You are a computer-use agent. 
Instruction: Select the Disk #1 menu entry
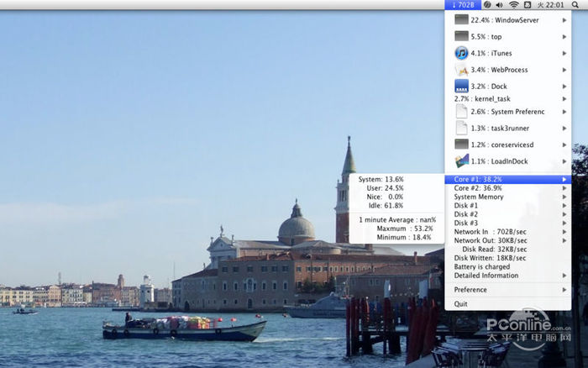click(x=466, y=206)
